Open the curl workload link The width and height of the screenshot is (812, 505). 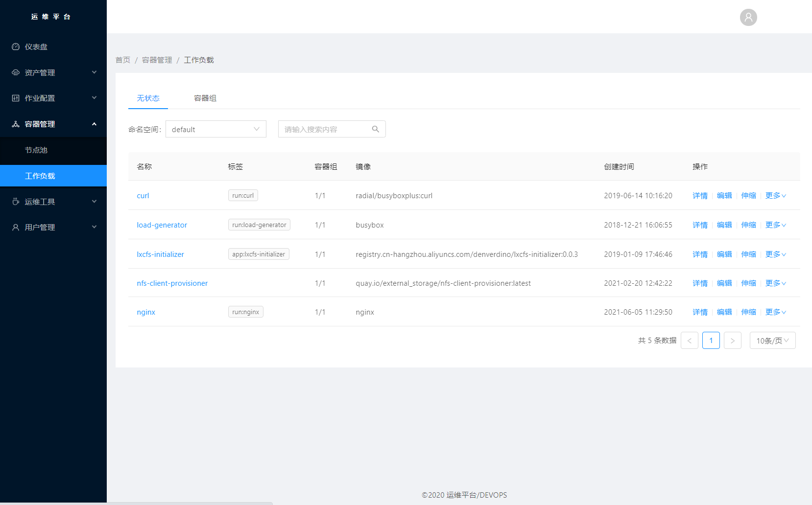pyautogui.click(x=143, y=196)
